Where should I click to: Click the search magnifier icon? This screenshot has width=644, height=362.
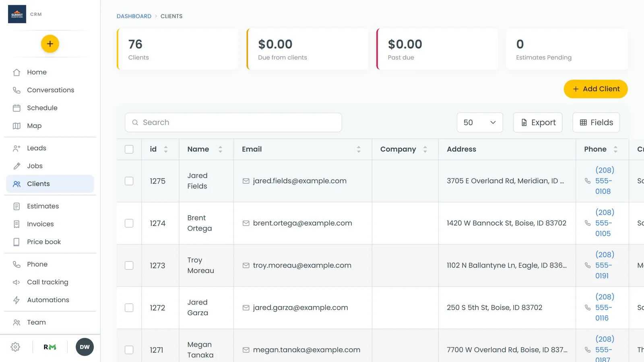135,122
